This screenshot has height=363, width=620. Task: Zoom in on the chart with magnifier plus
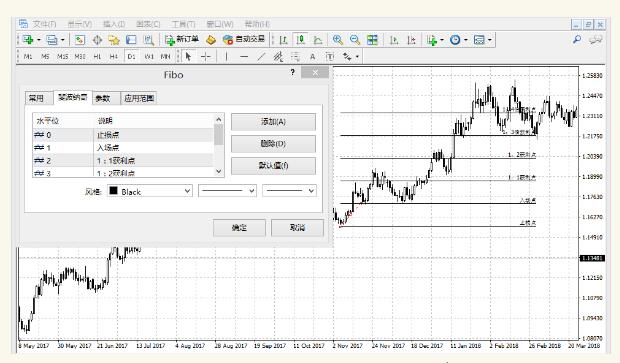[x=337, y=40]
